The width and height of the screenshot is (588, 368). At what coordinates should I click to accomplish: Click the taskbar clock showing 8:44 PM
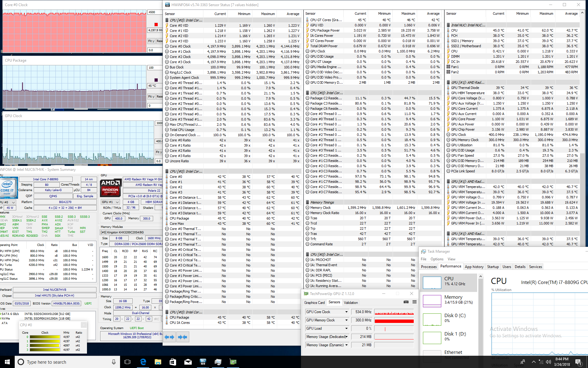562,362
